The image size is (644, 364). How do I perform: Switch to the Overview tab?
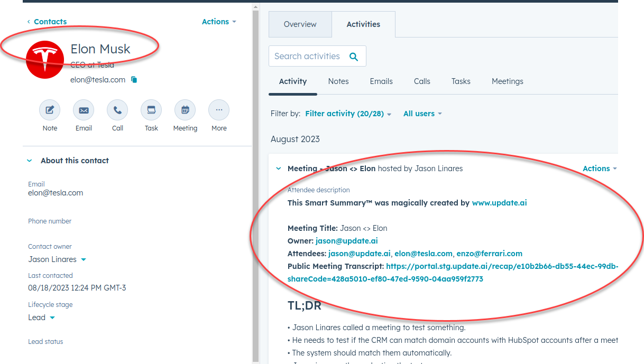(x=300, y=24)
